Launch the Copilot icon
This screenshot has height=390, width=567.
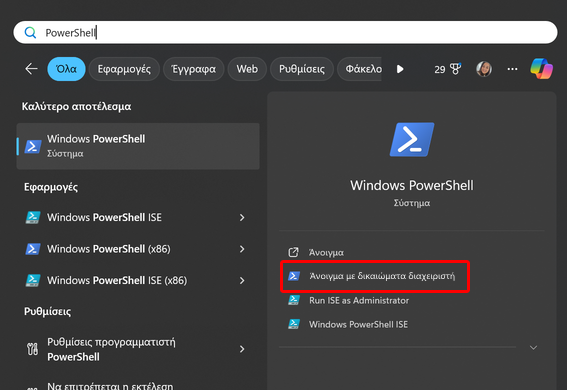click(541, 69)
